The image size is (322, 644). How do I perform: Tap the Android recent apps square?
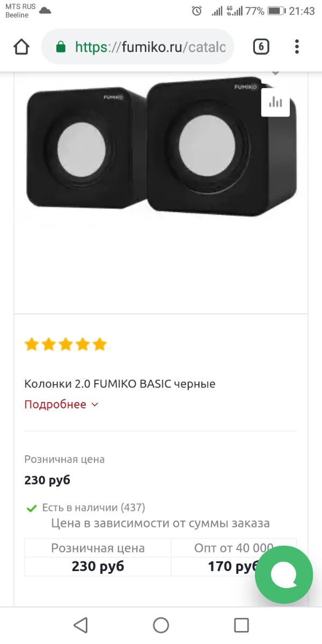241,625
